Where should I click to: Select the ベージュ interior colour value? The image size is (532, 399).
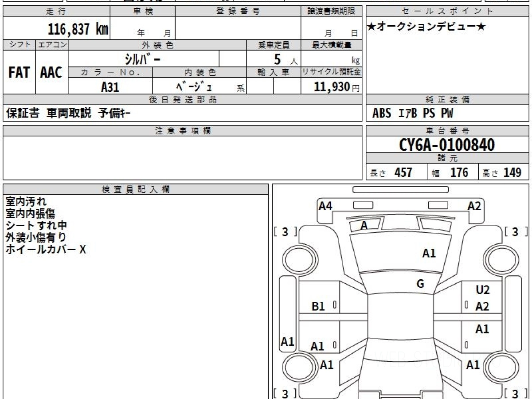(x=194, y=87)
